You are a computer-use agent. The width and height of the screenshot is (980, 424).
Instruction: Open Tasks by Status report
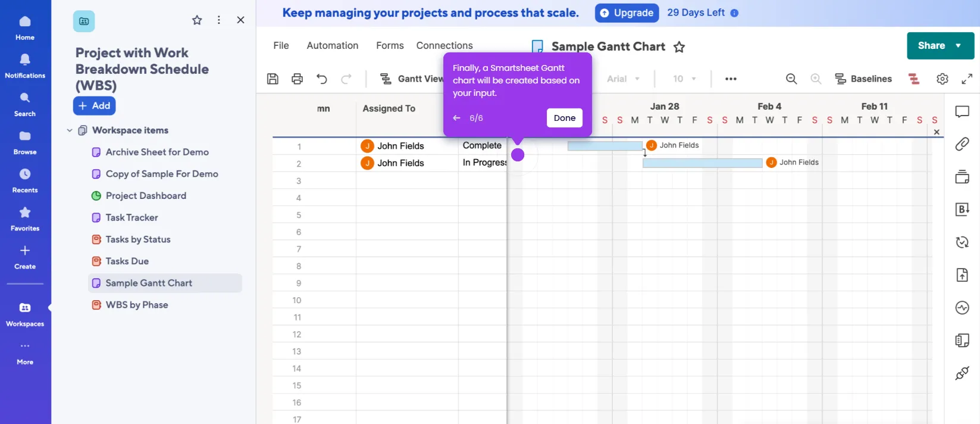138,239
